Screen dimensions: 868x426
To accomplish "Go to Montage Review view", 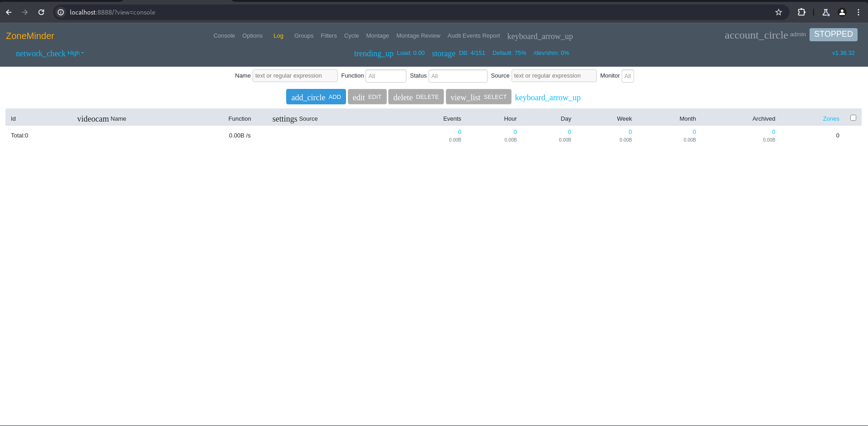I will click(x=418, y=36).
